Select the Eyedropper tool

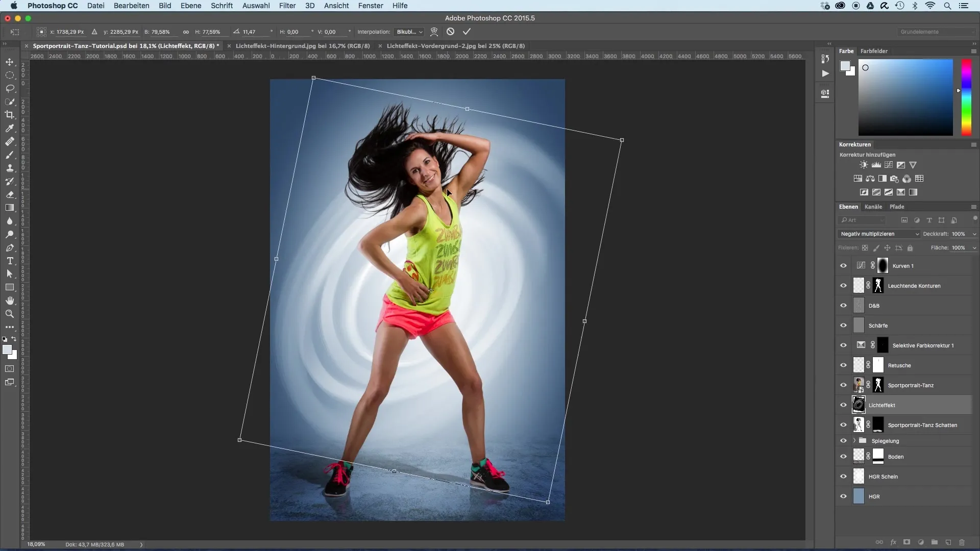pos(10,128)
